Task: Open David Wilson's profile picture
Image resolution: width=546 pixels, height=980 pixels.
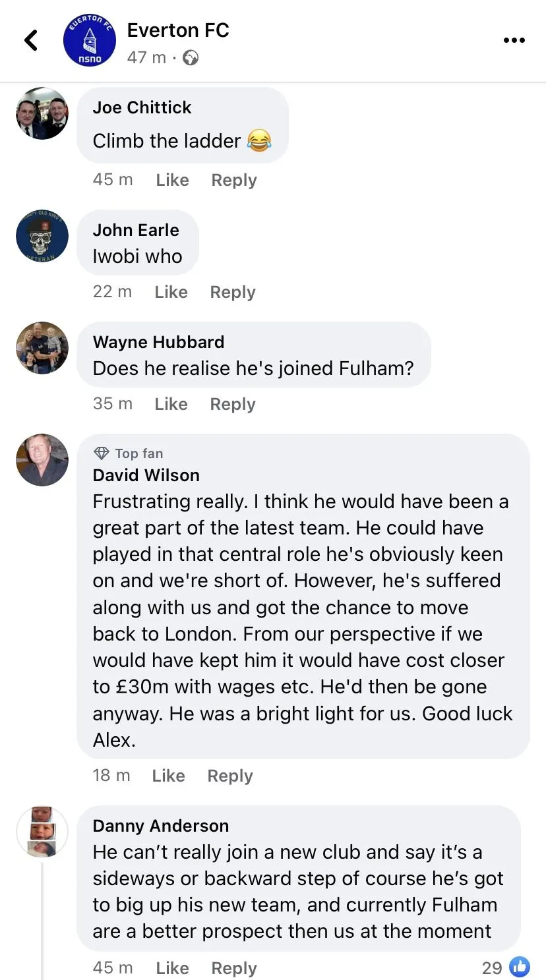Action: [x=42, y=460]
